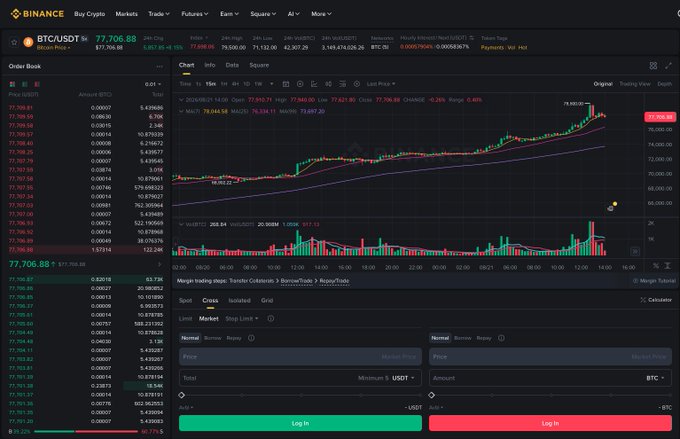Open the chart indicators icon
Image resolution: width=680 pixels, height=439 pixels.
[x=314, y=84]
